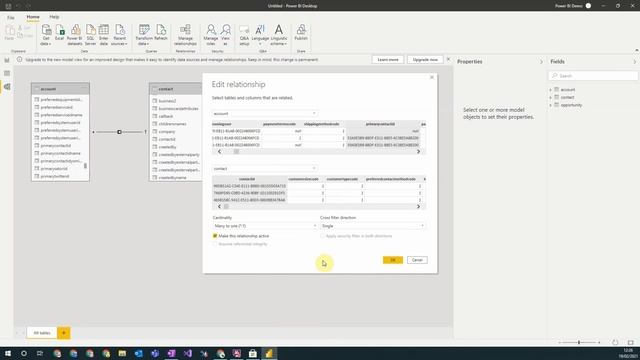Open Linguistic schema

pyautogui.click(x=279, y=35)
